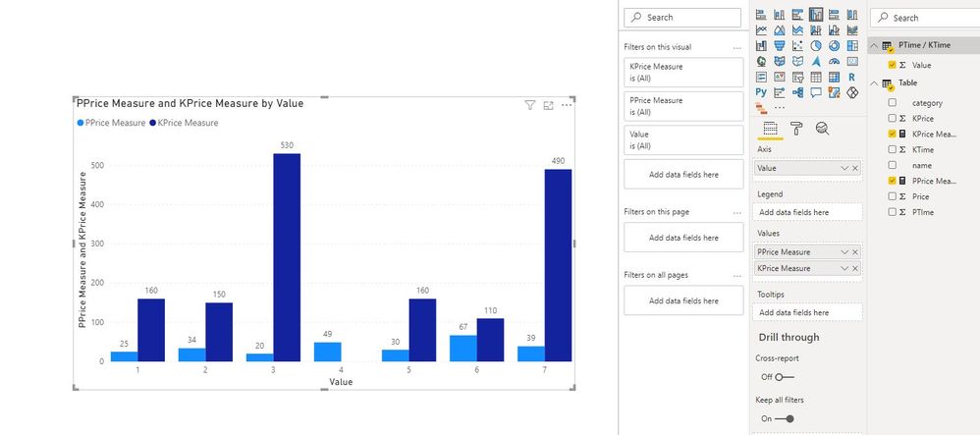
Task: Open Filters on all pages options ellipsis
Action: pos(736,276)
